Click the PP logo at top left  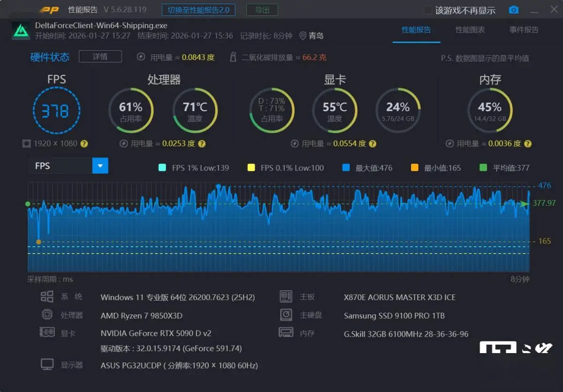[49, 9]
